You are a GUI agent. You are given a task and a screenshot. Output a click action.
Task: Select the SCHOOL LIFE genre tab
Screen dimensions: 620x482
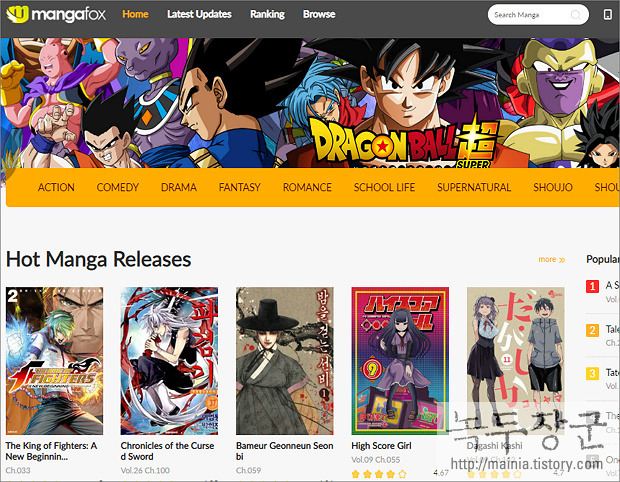tap(384, 187)
